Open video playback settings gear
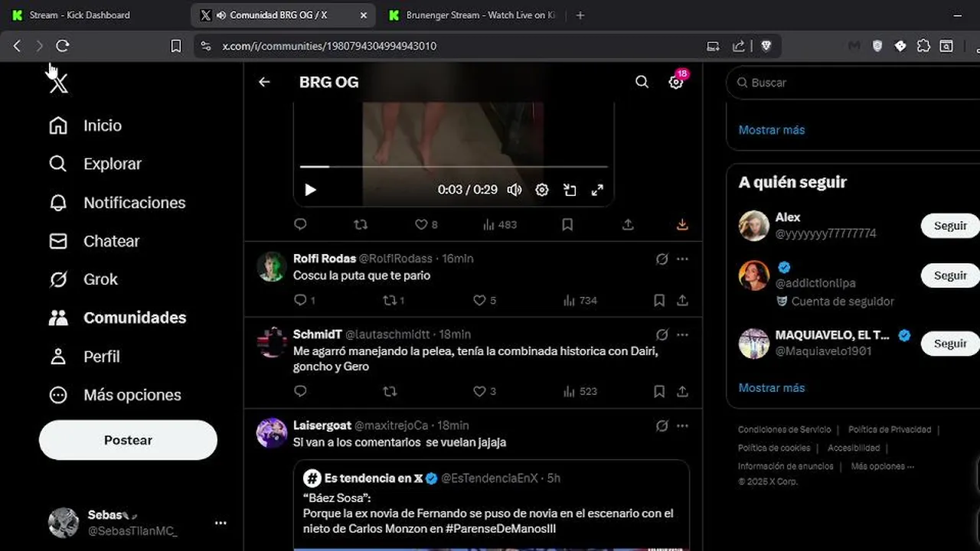The width and height of the screenshot is (980, 551). (542, 190)
